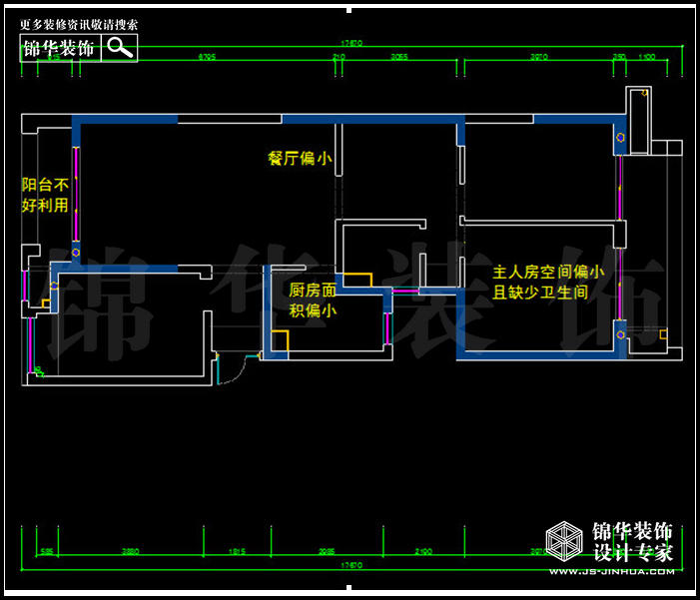700x600 pixels.
Task: Select the 阳台不好利用 balcony annotation
Action: click(46, 196)
